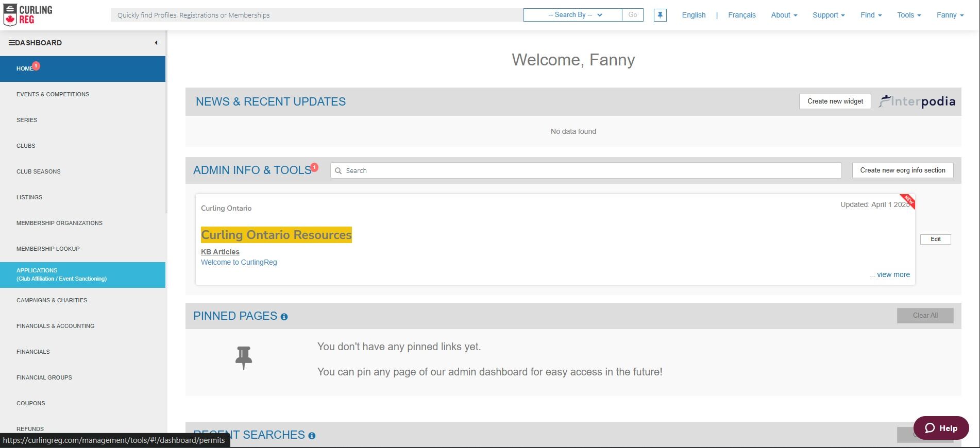Open Applications (Club Affiliation) sidebar item

click(x=82, y=274)
